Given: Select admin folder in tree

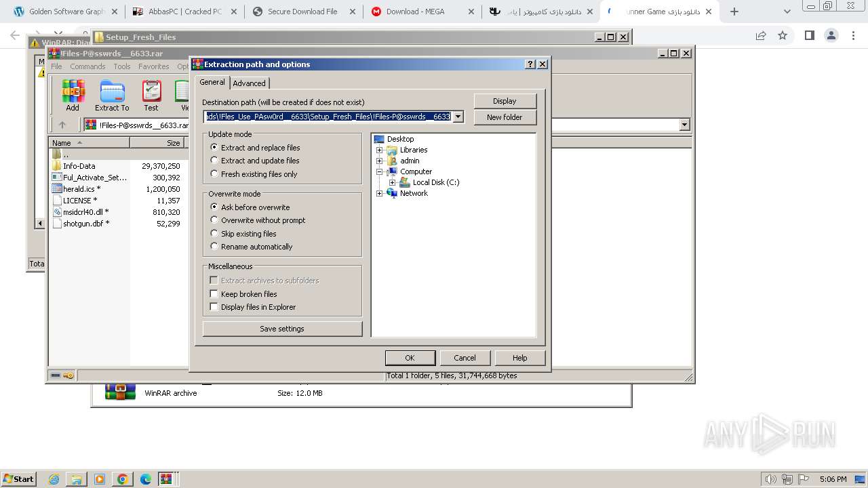Looking at the screenshot, I should 410,161.
